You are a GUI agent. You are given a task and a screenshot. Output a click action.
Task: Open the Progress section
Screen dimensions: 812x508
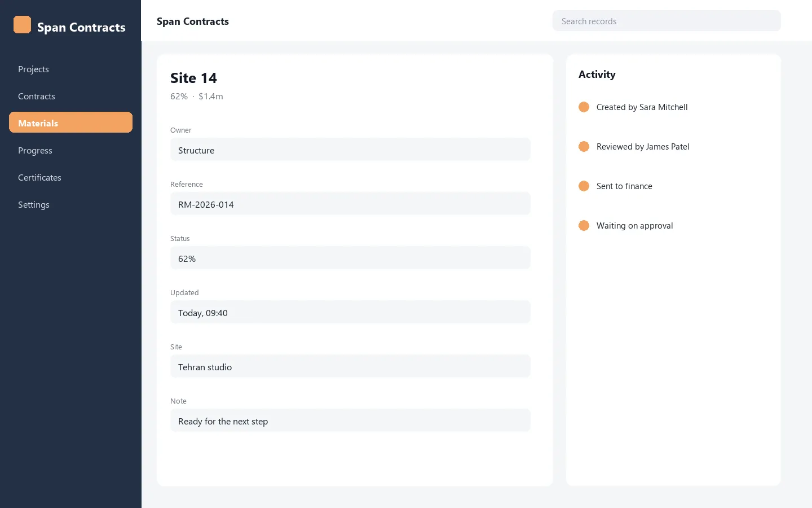[x=70, y=150]
